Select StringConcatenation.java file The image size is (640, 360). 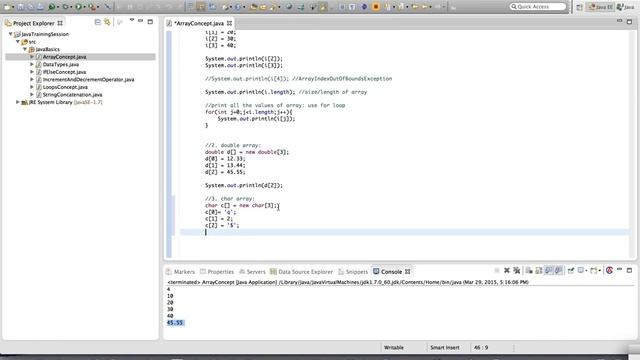point(72,95)
